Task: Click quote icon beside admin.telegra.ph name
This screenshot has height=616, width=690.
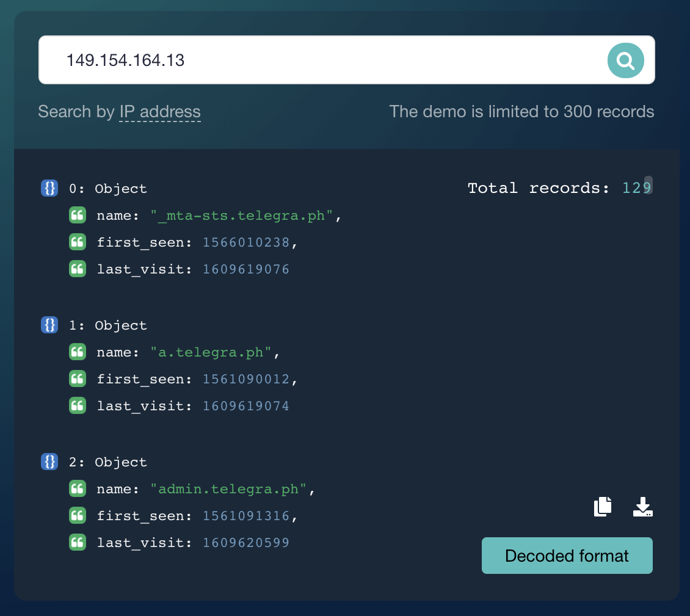Action: point(78,489)
